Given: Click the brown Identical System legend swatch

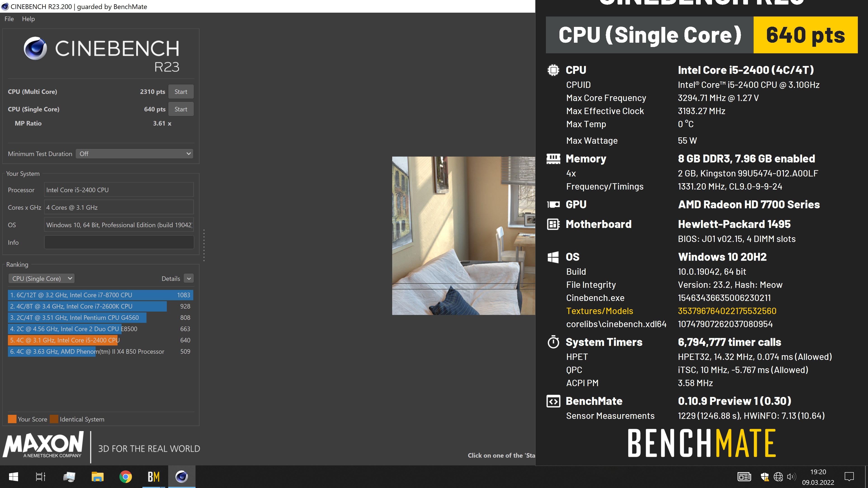Looking at the screenshot, I should click(54, 419).
